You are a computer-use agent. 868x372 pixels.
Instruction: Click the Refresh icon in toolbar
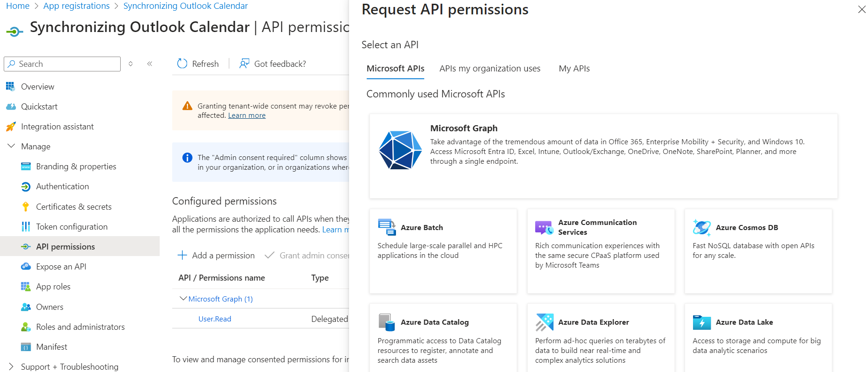coord(182,64)
